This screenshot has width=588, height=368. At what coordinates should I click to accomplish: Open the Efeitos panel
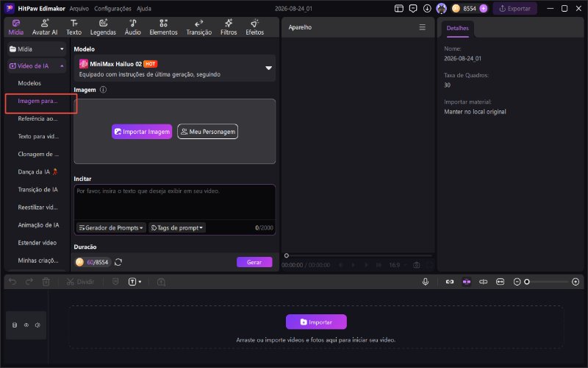(x=254, y=27)
